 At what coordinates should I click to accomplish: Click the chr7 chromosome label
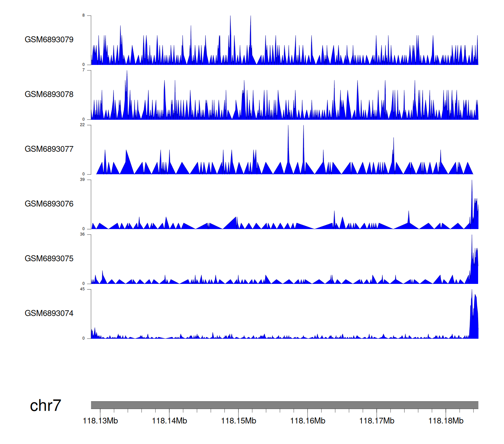tap(45, 406)
